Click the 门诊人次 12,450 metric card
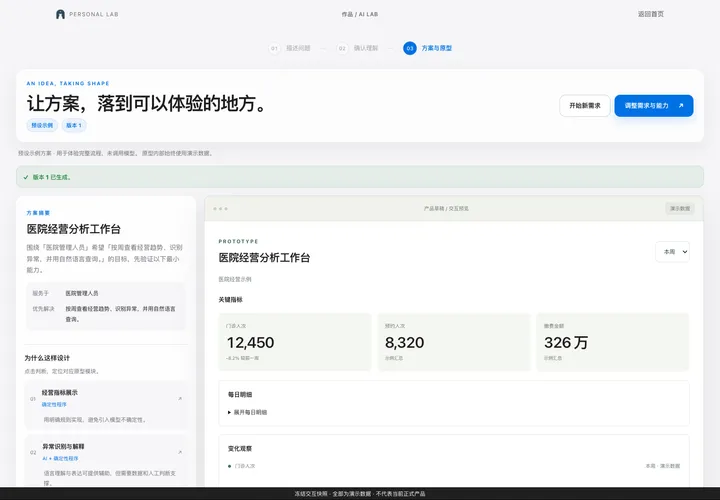 295,342
